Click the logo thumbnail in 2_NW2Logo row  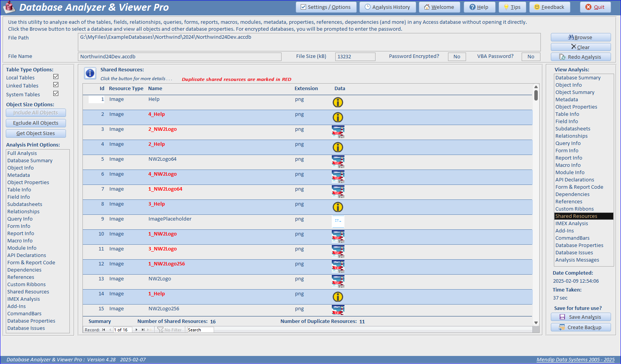(338, 132)
